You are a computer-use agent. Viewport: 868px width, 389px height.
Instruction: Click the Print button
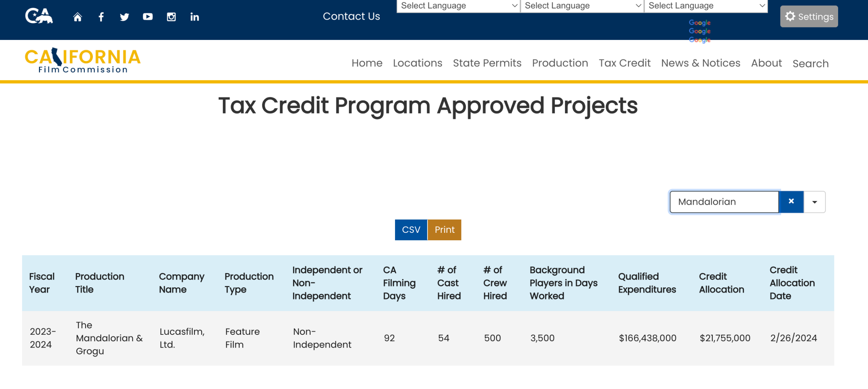[x=444, y=230]
